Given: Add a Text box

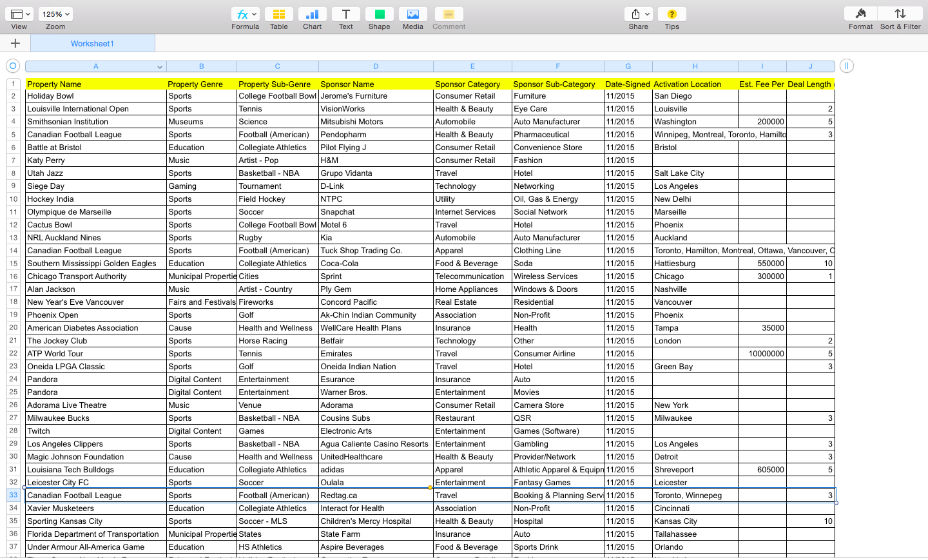Looking at the screenshot, I should point(346,14).
